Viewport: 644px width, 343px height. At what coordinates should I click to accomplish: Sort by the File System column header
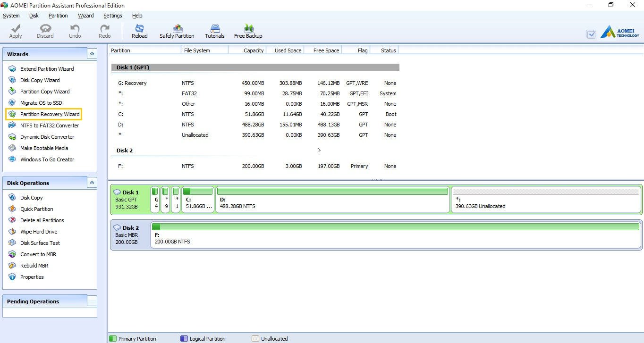tap(205, 50)
